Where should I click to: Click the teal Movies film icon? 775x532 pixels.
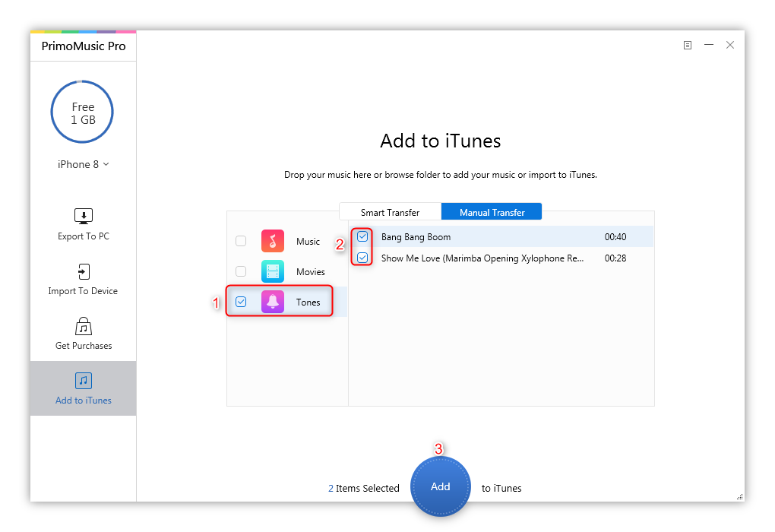tap(273, 271)
